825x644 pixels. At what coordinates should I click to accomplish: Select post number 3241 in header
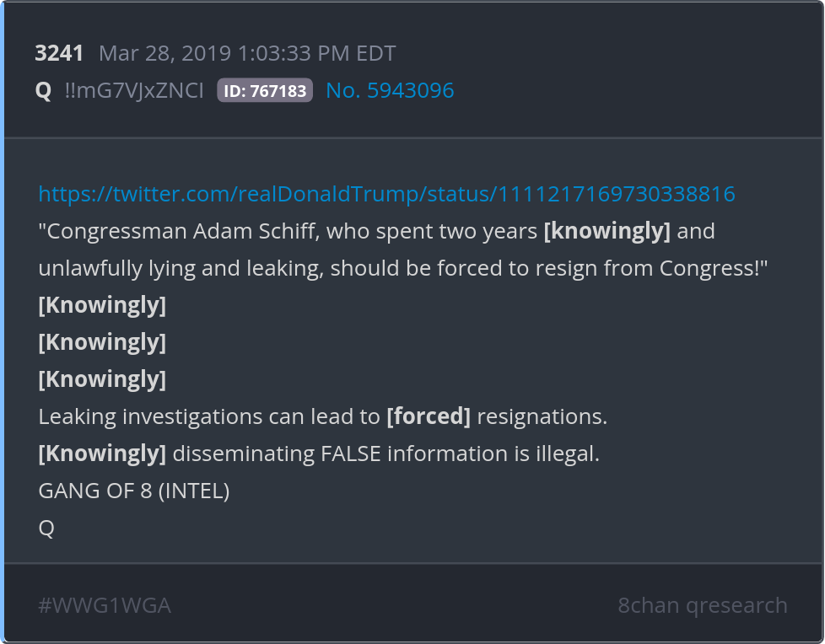click(59, 53)
